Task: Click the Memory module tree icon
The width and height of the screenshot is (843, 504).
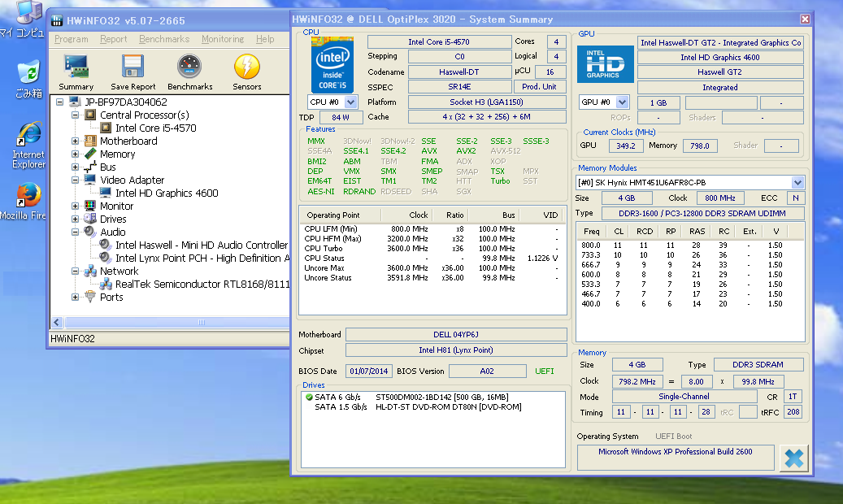Action: [90, 154]
